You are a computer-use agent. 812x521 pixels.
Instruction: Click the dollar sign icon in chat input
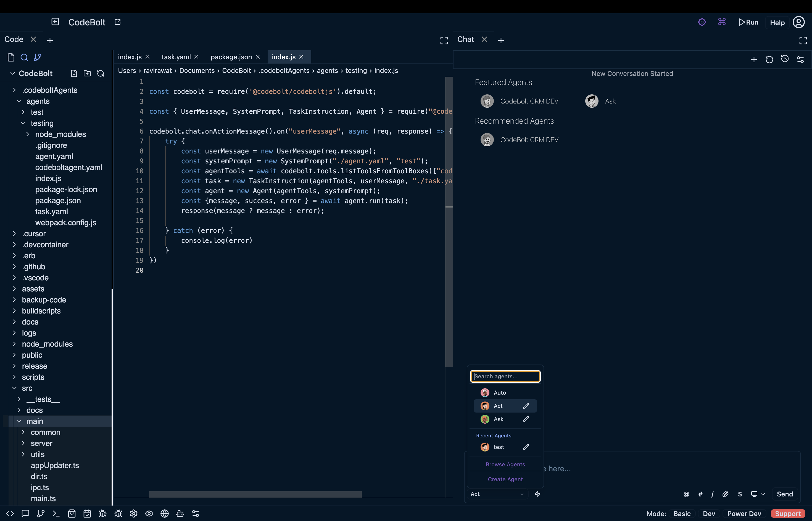pyautogui.click(x=740, y=494)
